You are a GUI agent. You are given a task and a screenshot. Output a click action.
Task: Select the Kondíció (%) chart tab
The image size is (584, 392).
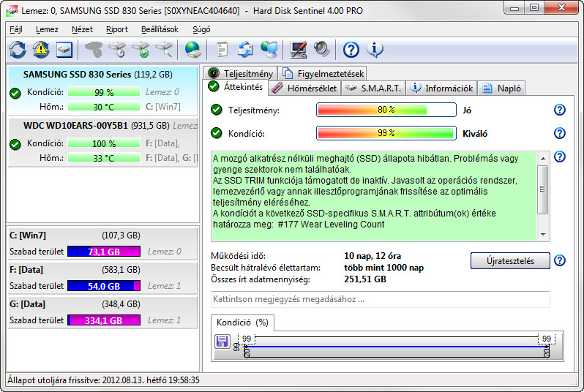click(242, 323)
